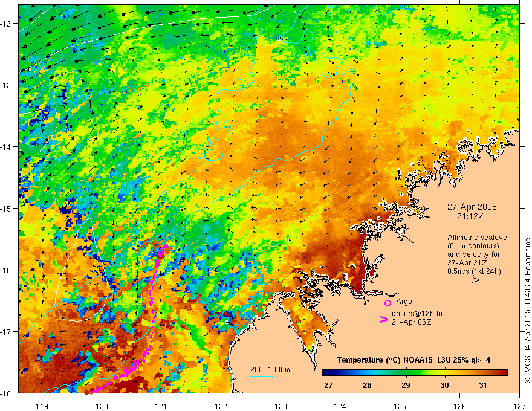Click the colorbar value '29'
This screenshot has height=411, width=532.
click(x=406, y=385)
